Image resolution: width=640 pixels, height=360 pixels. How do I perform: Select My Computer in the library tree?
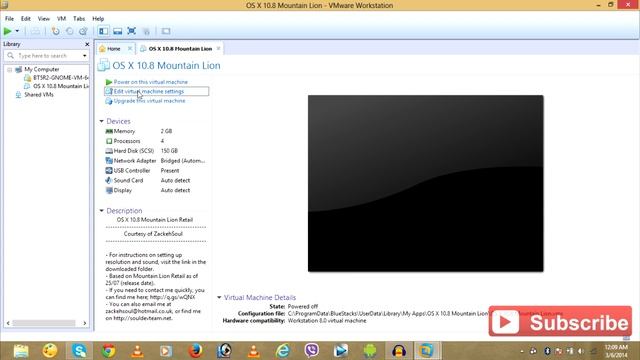pos(42,69)
